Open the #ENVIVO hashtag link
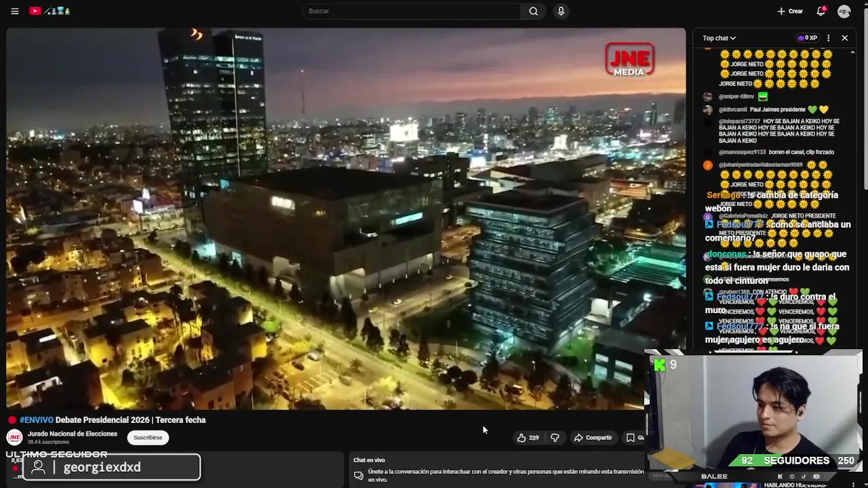This screenshot has width=868, height=488. (36, 420)
